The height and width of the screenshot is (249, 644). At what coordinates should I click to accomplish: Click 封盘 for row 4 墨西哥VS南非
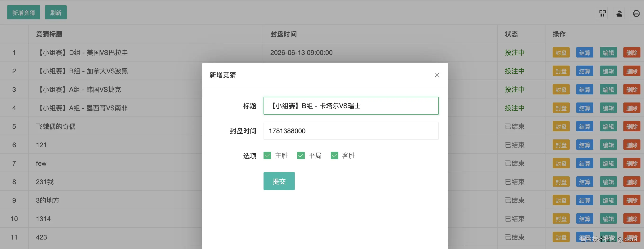tap(561, 108)
